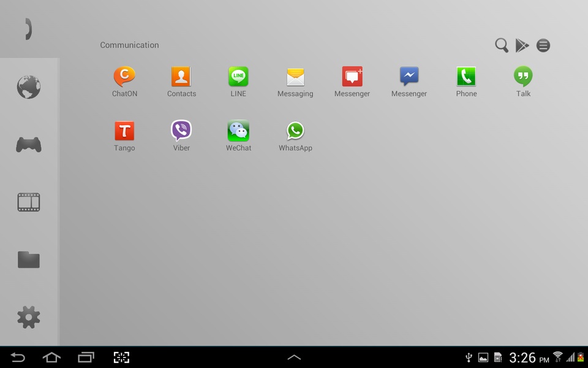The width and height of the screenshot is (588, 368).
Task: Open the gear settings category
Action: (29, 317)
